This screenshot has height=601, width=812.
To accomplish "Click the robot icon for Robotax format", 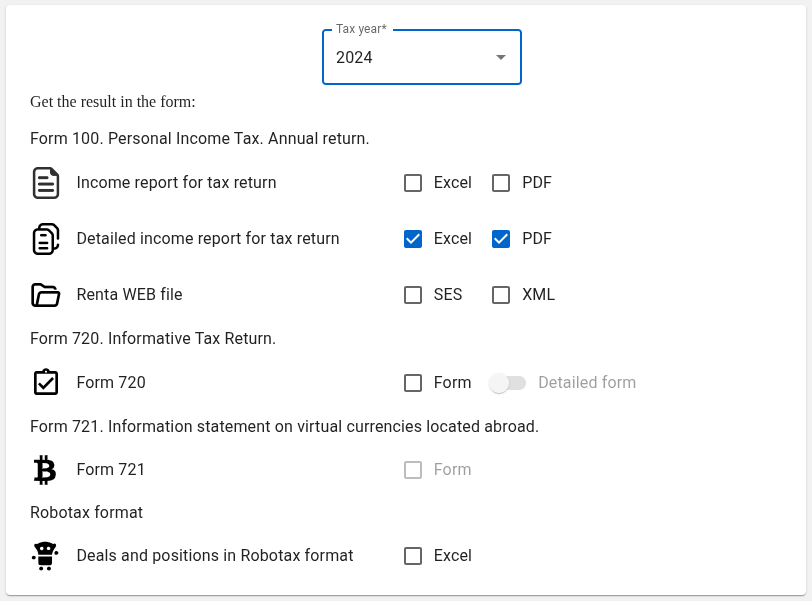I will tap(45, 555).
